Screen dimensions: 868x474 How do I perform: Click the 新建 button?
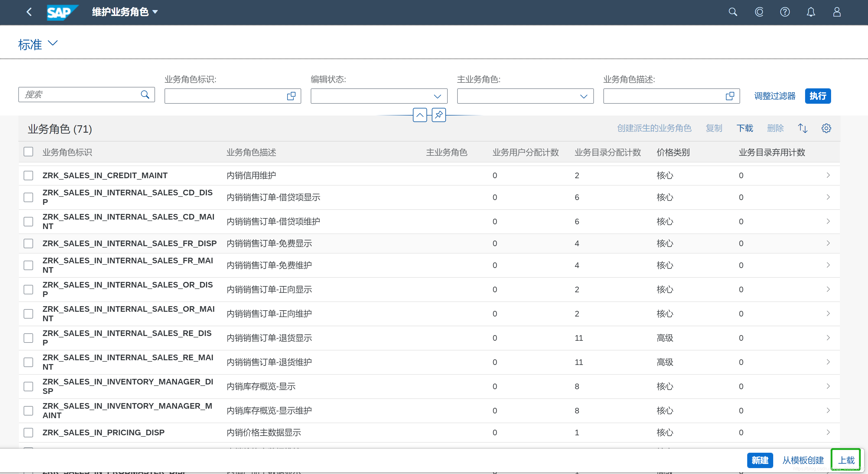pyautogui.click(x=760, y=460)
